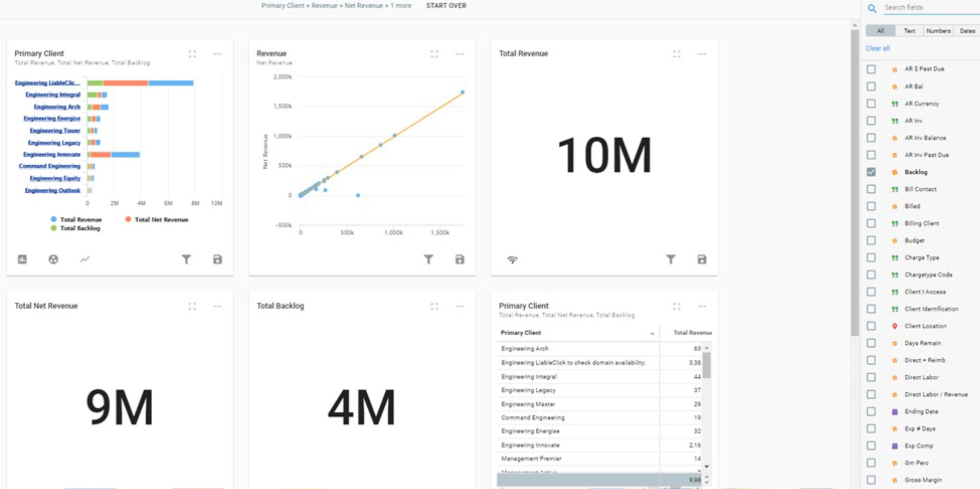980x489 pixels.
Task: Uncheck the Backlog field checkbox
Action: (x=871, y=172)
